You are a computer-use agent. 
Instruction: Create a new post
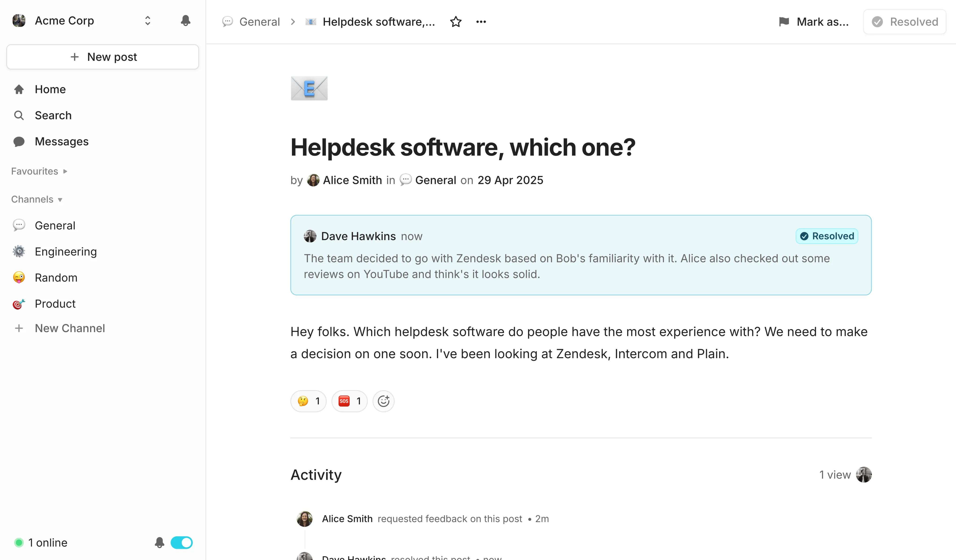[x=102, y=57]
